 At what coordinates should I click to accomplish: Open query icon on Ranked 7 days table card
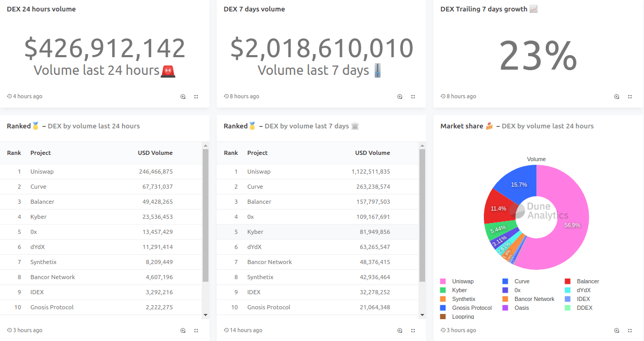(x=400, y=331)
